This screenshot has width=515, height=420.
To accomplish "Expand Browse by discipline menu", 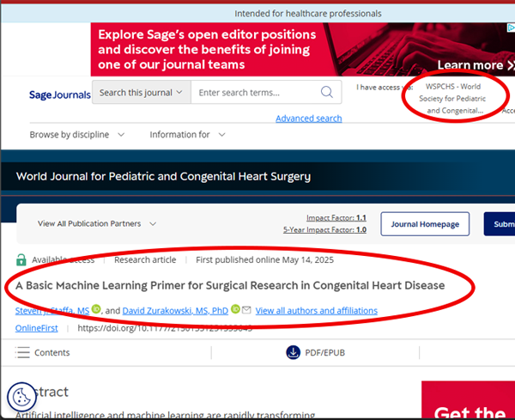I will [x=77, y=135].
